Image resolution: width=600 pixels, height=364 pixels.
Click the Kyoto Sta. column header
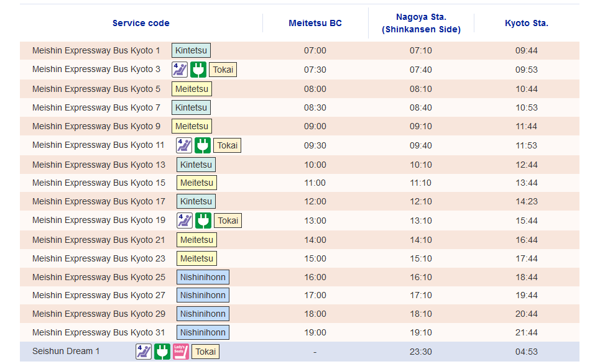[527, 23]
